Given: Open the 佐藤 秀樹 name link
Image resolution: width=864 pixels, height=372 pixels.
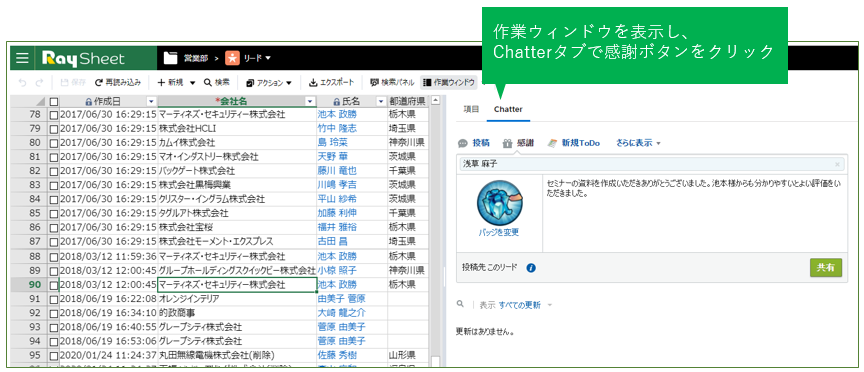Looking at the screenshot, I should point(337,355).
